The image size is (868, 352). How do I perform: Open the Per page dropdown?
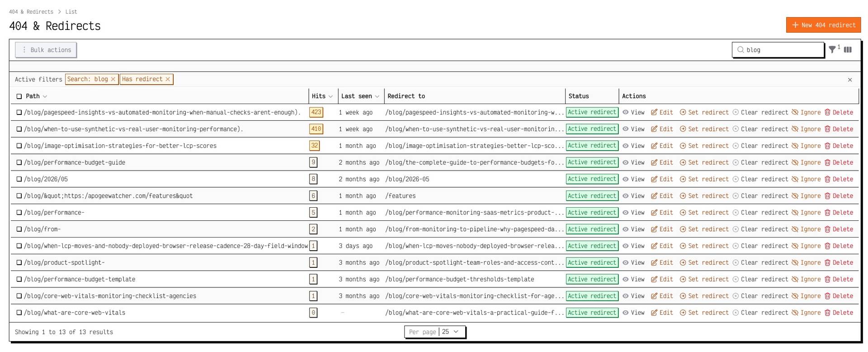coord(434,332)
